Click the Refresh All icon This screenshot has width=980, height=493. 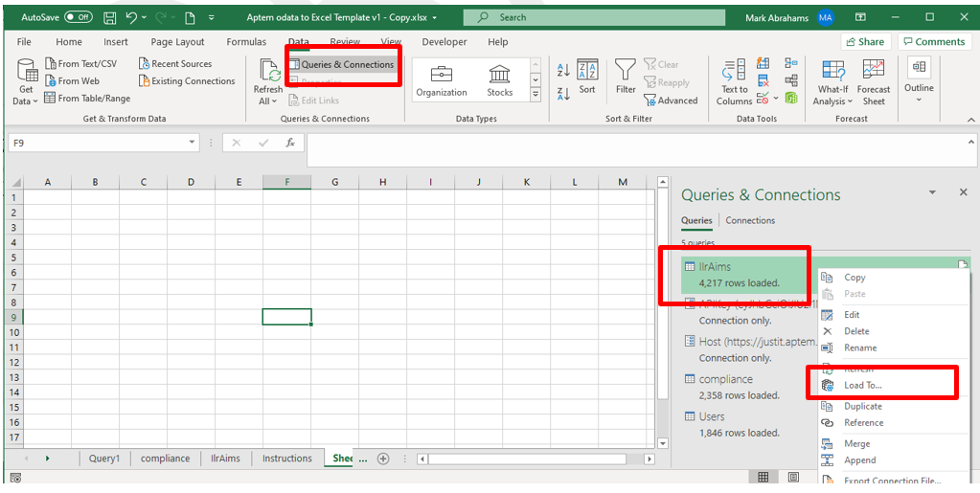pos(270,71)
